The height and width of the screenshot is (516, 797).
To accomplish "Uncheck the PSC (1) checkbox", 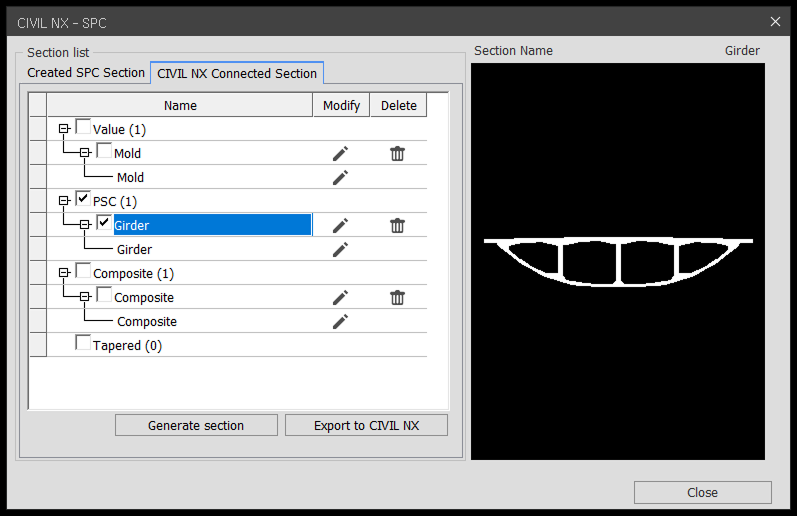I will (83, 198).
